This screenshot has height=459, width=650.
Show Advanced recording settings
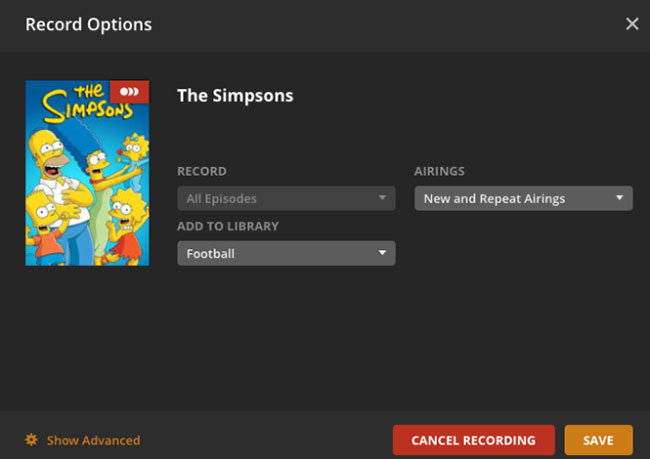[93, 440]
